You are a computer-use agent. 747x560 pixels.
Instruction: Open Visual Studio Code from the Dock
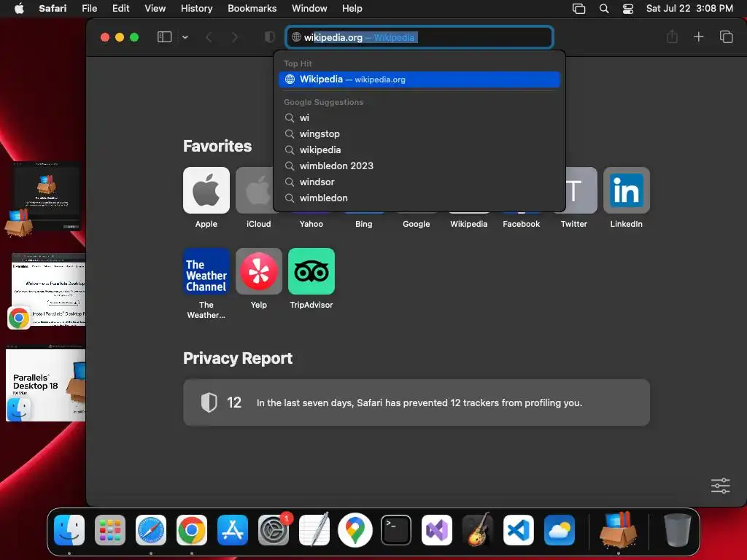click(x=519, y=530)
